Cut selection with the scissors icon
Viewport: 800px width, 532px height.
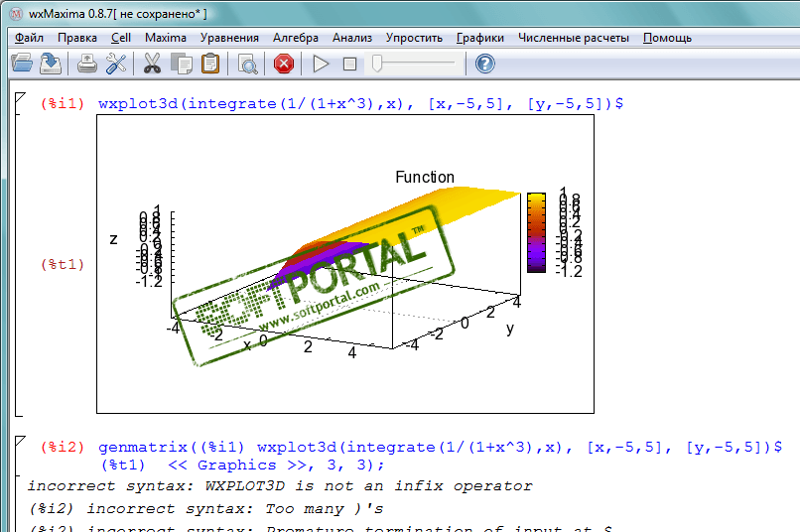152,64
